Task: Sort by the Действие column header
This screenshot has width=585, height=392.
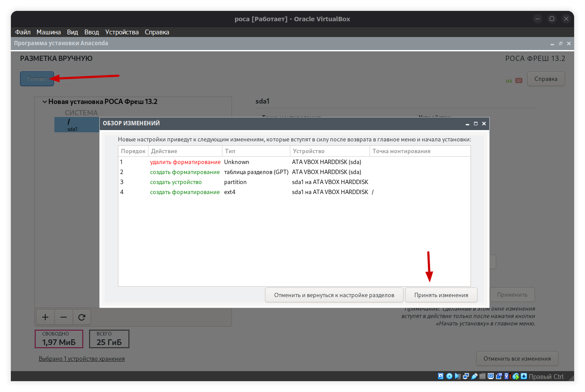Action: (185, 151)
